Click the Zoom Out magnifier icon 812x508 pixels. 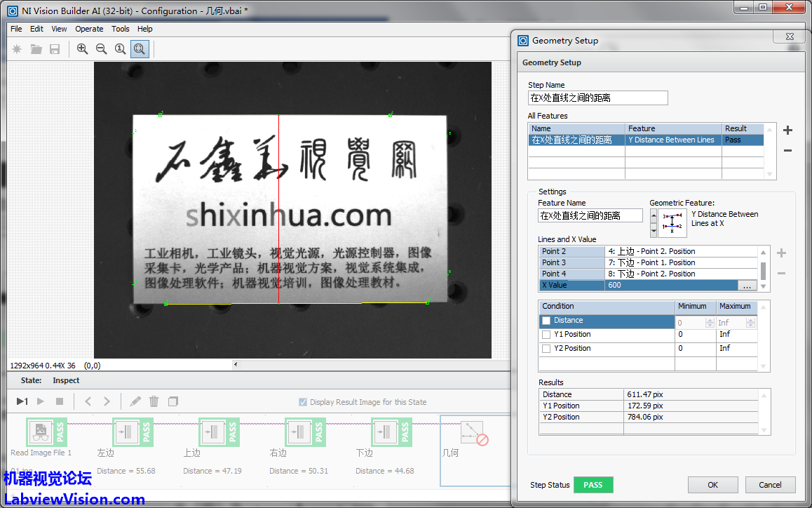[x=102, y=49]
